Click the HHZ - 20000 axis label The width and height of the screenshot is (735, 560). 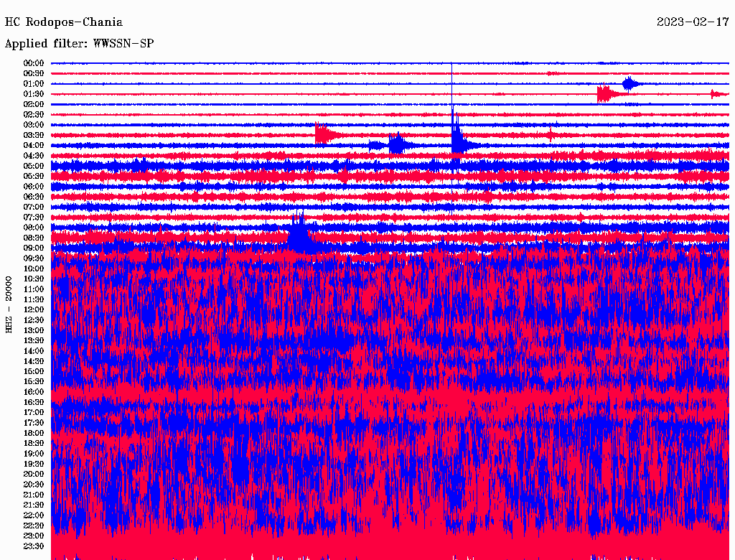tap(9, 304)
